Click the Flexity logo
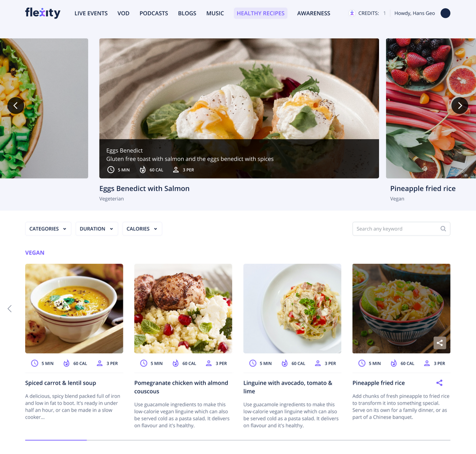 tap(43, 13)
